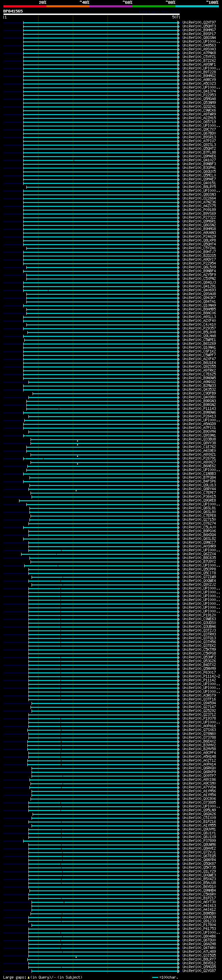Select subject label UniRef100_P09189

coord(199,210)
